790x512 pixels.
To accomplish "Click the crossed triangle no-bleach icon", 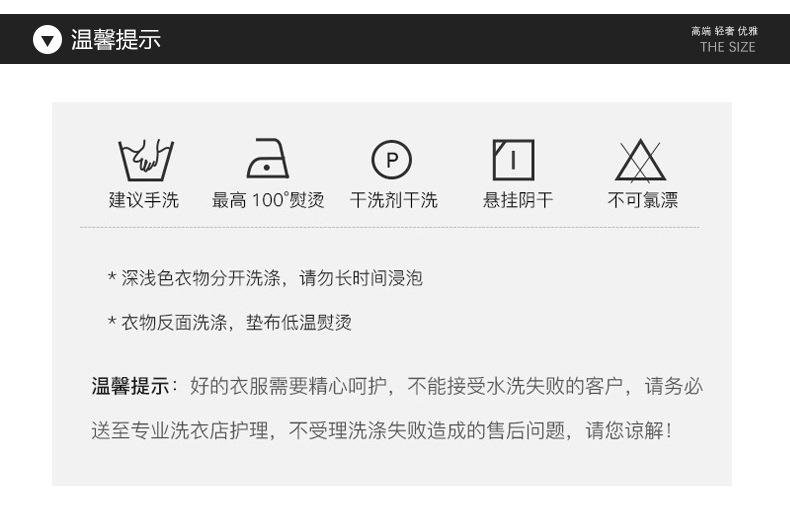I will pos(640,160).
